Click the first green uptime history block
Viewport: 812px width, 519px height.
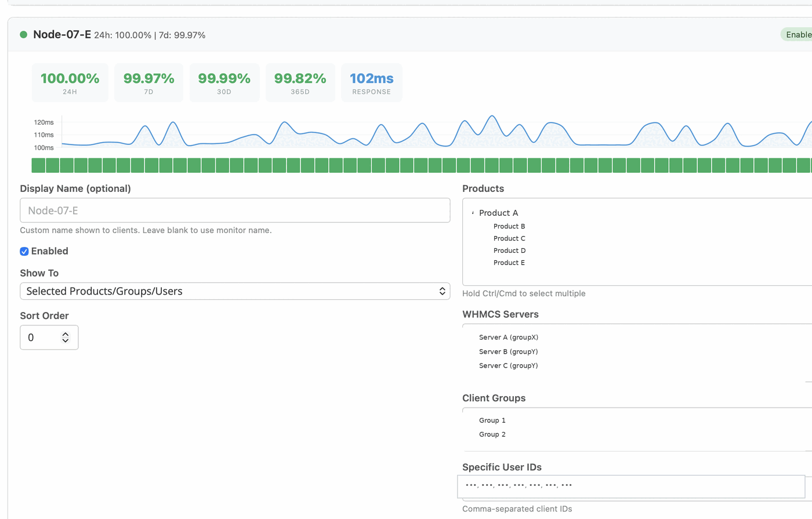38,165
